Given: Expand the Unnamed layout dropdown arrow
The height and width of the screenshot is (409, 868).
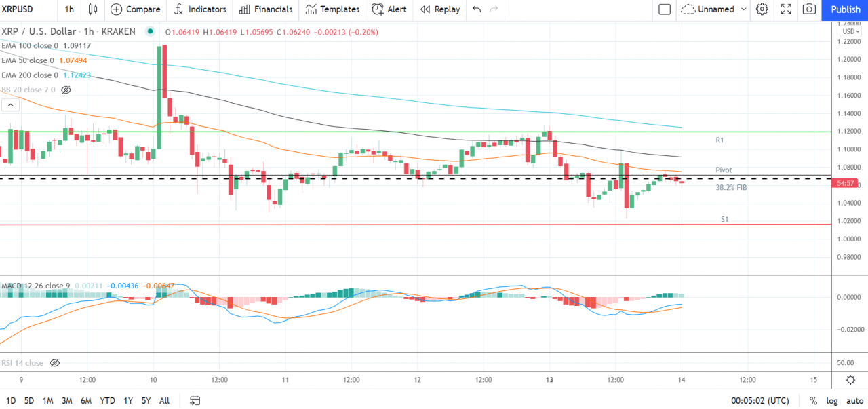Looking at the screenshot, I should click(744, 9).
